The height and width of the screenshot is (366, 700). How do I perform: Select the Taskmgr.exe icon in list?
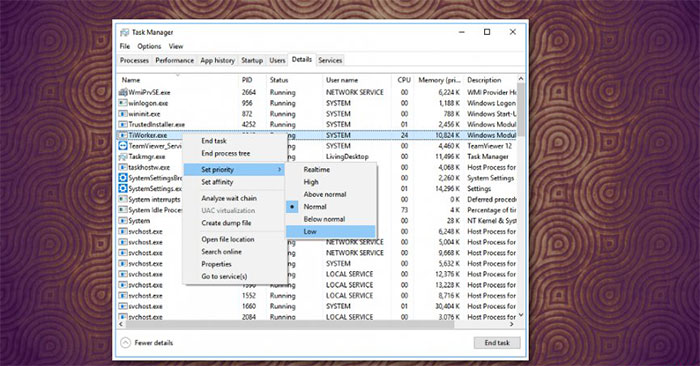pyautogui.click(x=123, y=157)
